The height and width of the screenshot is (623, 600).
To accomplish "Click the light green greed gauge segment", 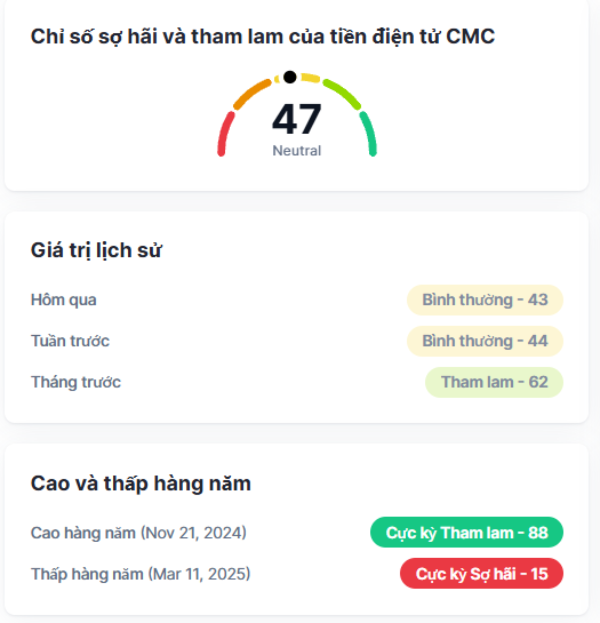I will [x=342, y=94].
